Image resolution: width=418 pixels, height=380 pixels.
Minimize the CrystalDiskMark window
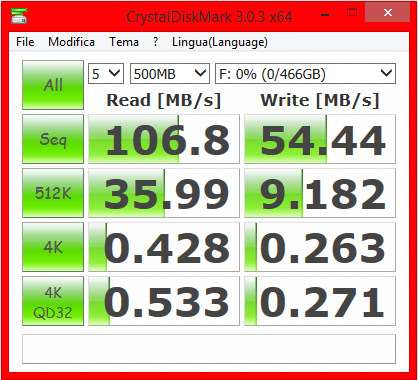click(x=325, y=14)
